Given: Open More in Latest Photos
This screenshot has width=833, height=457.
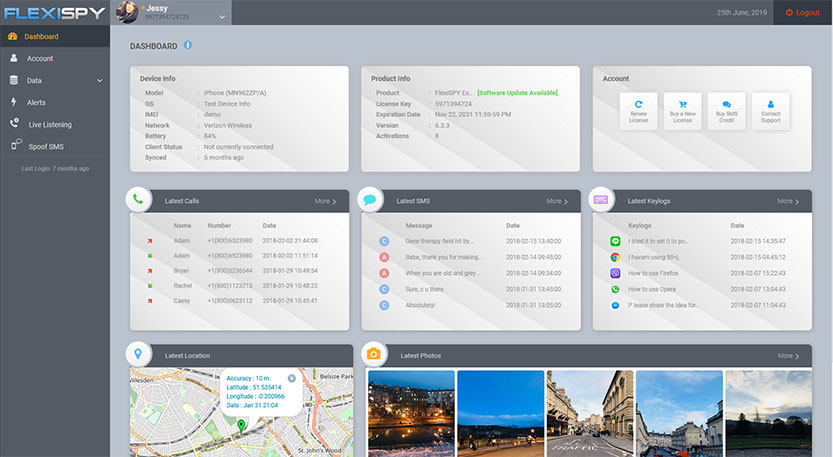Looking at the screenshot, I should [788, 356].
